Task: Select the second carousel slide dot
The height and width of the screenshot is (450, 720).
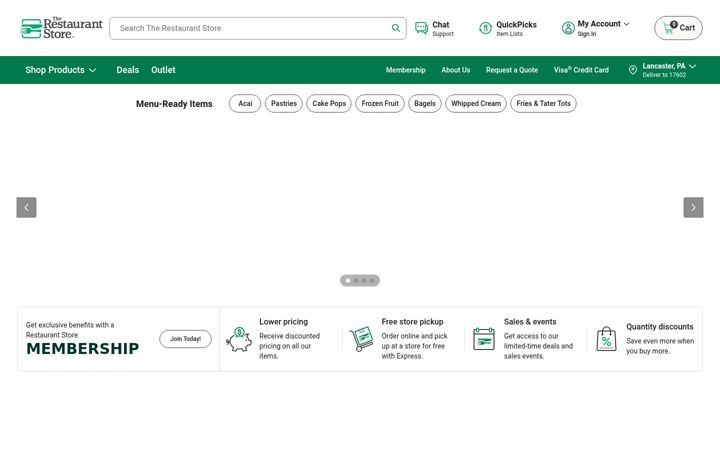Action: point(356,281)
